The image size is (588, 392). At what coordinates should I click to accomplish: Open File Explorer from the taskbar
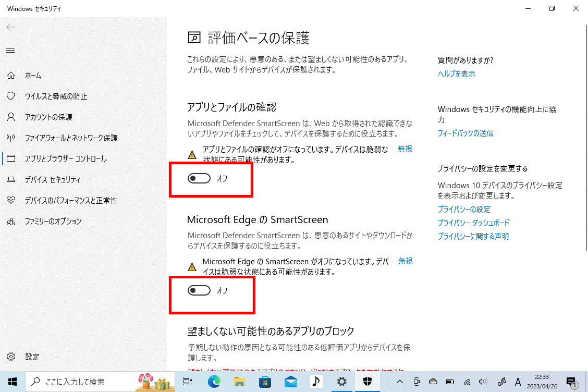[240, 382]
